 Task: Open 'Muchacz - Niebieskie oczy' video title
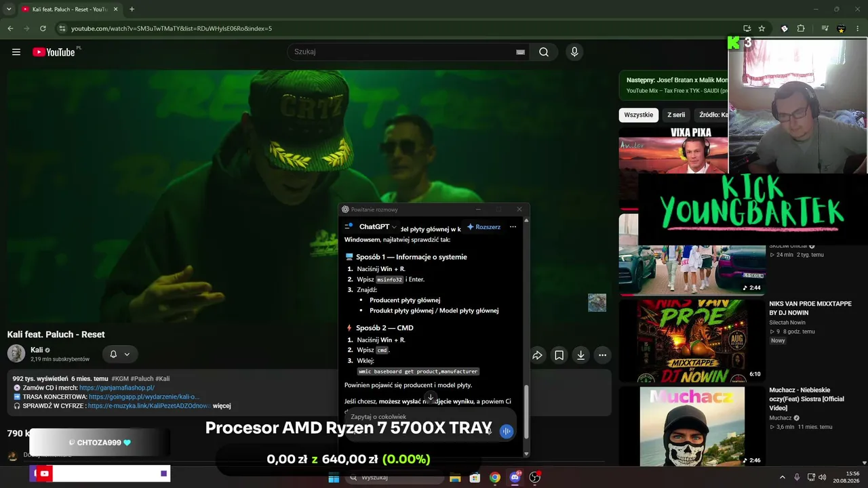pyautogui.click(x=807, y=399)
